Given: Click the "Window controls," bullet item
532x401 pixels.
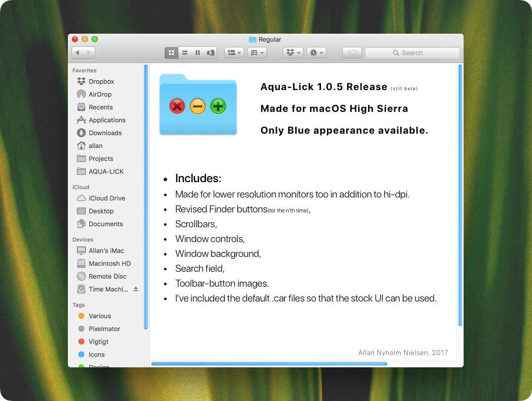Looking at the screenshot, I should pos(210,239).
